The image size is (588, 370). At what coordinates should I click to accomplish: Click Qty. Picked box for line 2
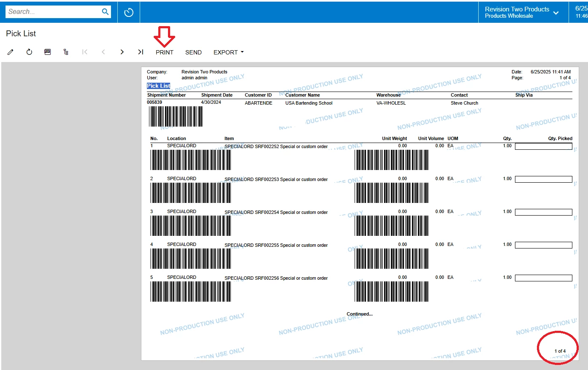pyautogui.click(x=544, y=179)
